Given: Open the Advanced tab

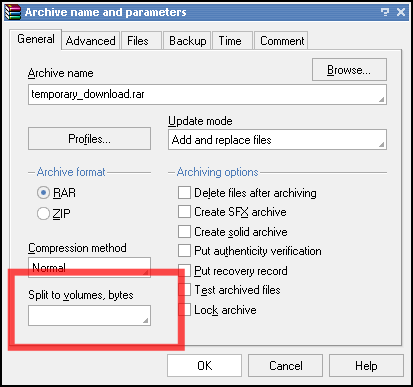Looking at the screenshot, I should point(91,41).
